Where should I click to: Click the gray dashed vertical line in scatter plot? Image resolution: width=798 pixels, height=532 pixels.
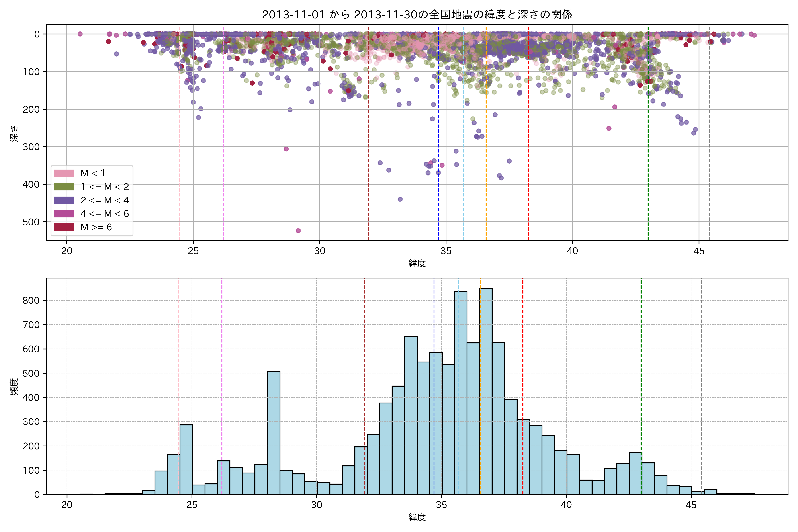point(710,136)
